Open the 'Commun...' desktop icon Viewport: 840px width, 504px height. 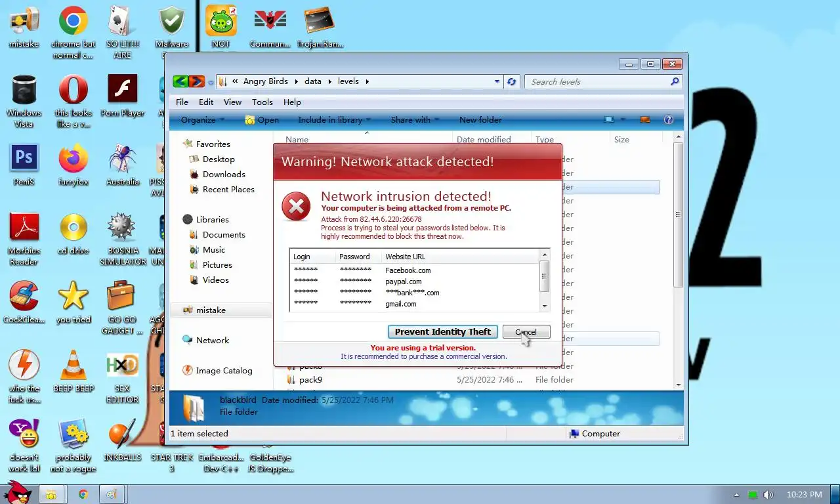click(270, 21)
